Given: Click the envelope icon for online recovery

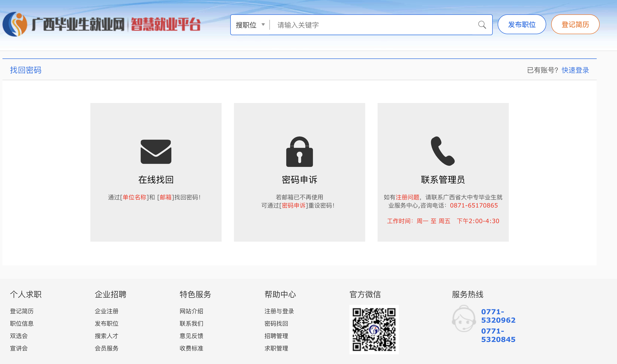Looking at the screenshot, I should pos(156,152).
